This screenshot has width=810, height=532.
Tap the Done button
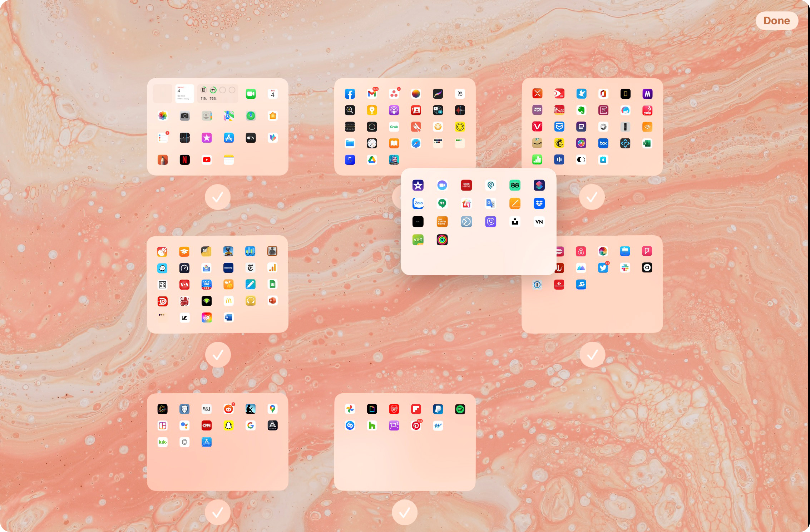776,21
